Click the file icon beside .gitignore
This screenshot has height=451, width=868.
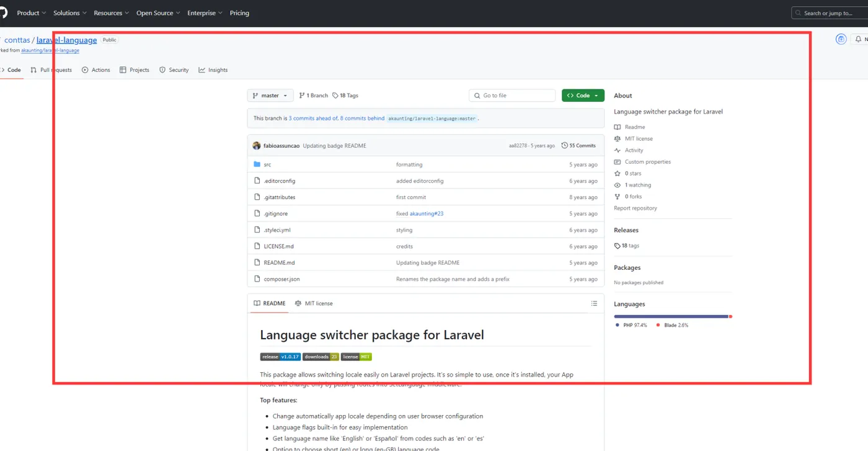point(257,213)
